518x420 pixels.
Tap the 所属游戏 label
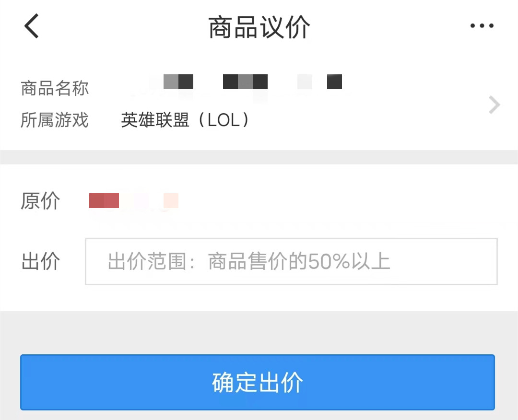(x=55, y=120)
